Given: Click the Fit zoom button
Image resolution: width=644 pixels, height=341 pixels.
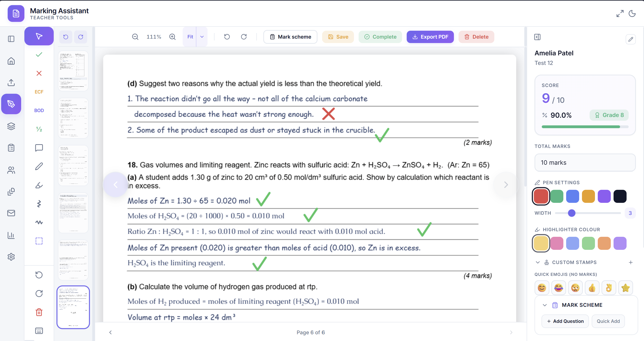Looking at the screenshot, I should tap(190, 37).
